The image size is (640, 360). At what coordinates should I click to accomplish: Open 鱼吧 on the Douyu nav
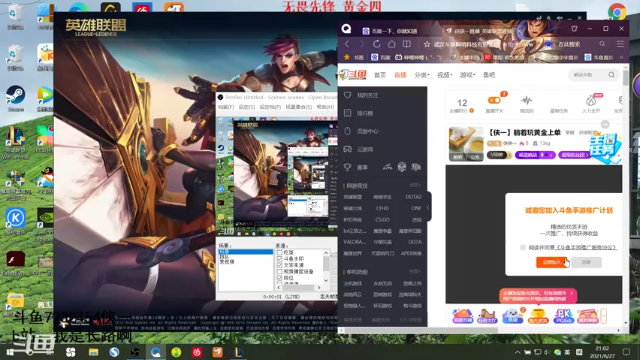pos(489,75)
